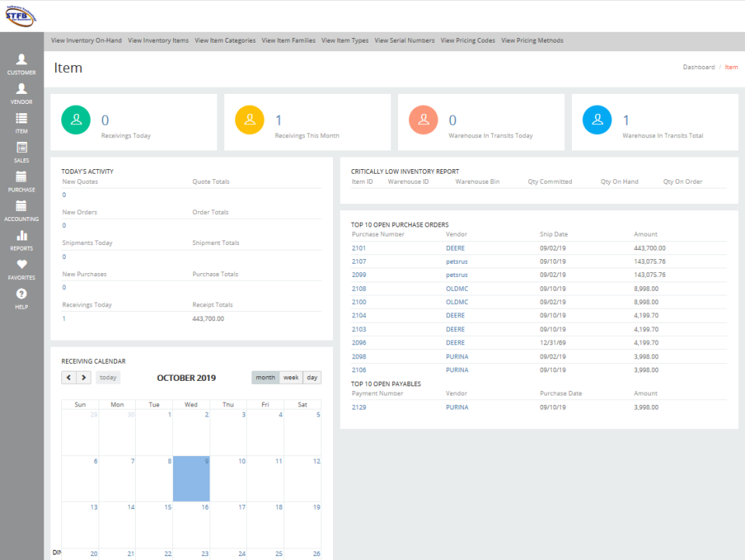The height and width of the screenshot is (560, 745).
Task: Open View Inventory On-Hand
Action: tap(85, 40)
